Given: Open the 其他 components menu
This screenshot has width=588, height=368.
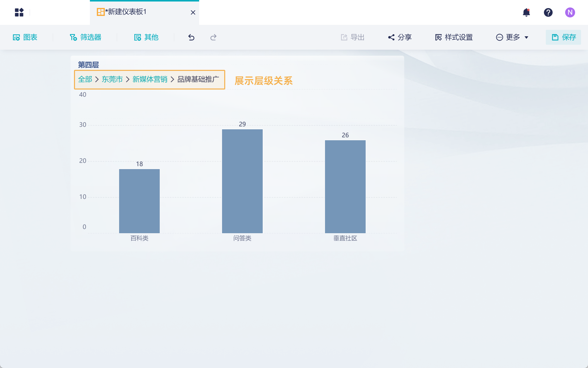Looking at the screenshot, I should [146, 37].
